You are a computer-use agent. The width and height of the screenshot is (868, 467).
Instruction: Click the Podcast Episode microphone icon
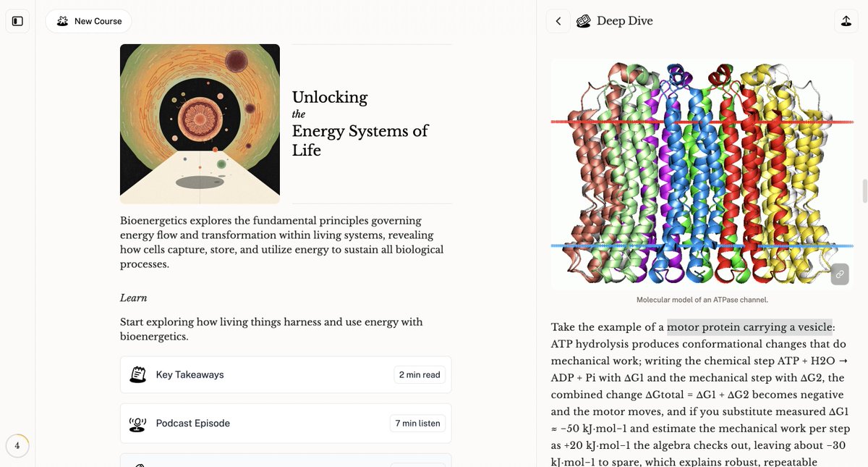coord(138,423)
